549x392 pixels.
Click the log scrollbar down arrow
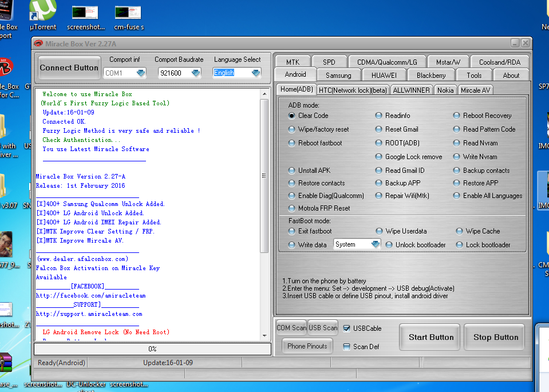point(264,336)
